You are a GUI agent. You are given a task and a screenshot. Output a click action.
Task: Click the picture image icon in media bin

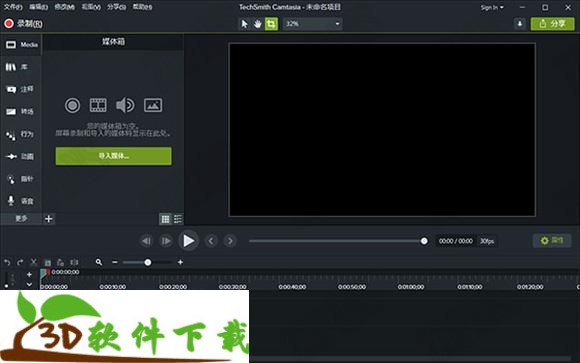coord(153,105)
